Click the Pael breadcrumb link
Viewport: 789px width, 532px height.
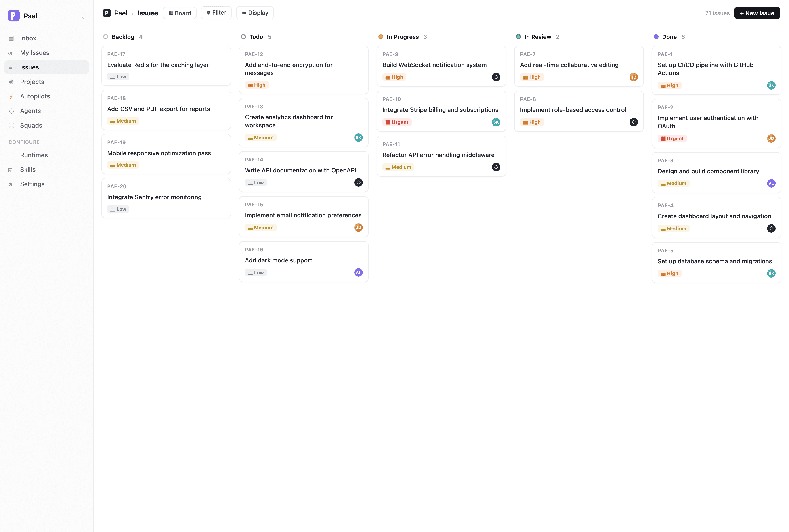(121, 13)
